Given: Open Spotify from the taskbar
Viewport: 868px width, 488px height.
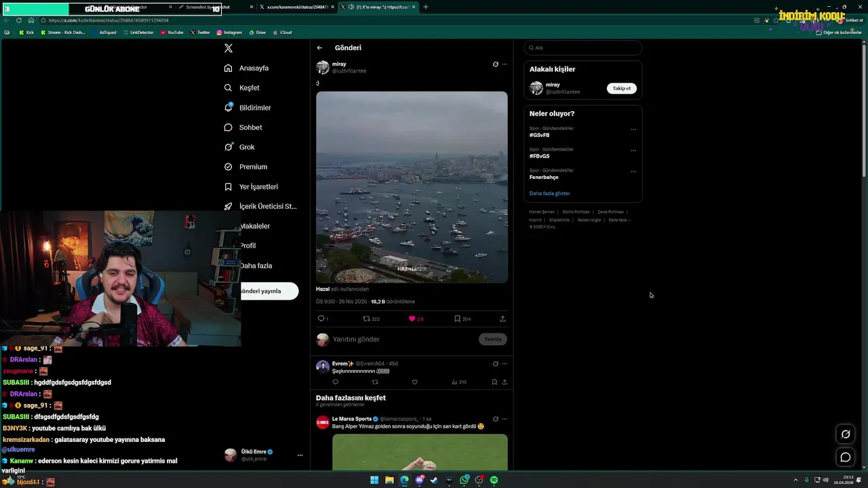Looking at the screenshot, I should [x=494, y=480].
